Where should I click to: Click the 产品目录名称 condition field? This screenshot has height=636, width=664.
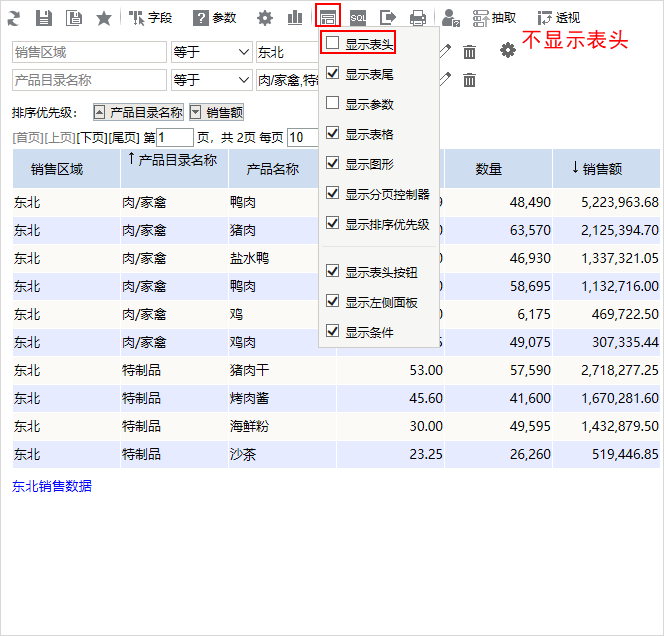pos(89,80)
